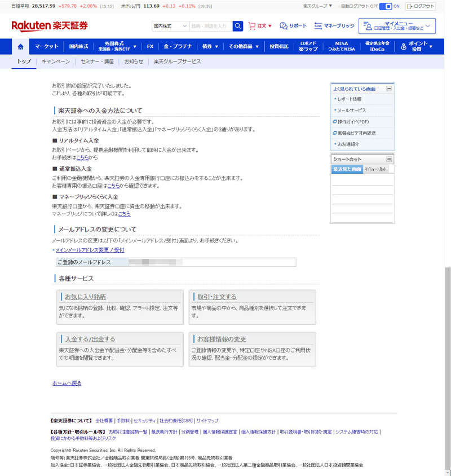This screenshot has height=476, width=451.
Task: Click メインメールアドレス変更／受付 link
Action: (x=90, y=250)
